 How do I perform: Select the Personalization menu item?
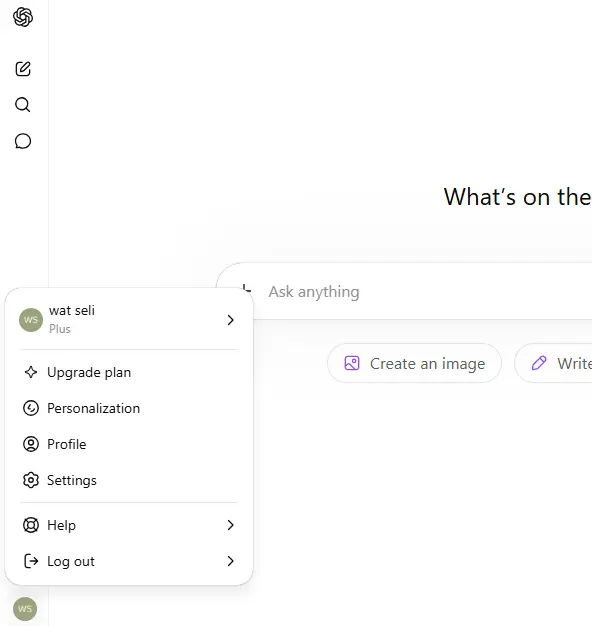coord(129,408)
